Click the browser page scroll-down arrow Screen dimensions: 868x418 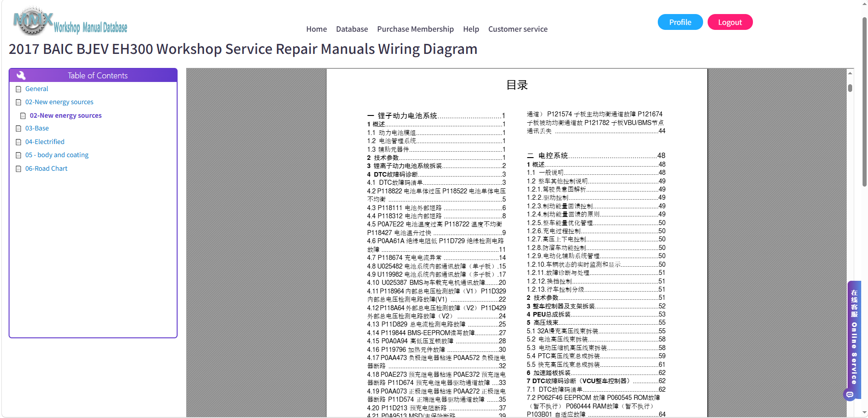[x=864, y=413]
